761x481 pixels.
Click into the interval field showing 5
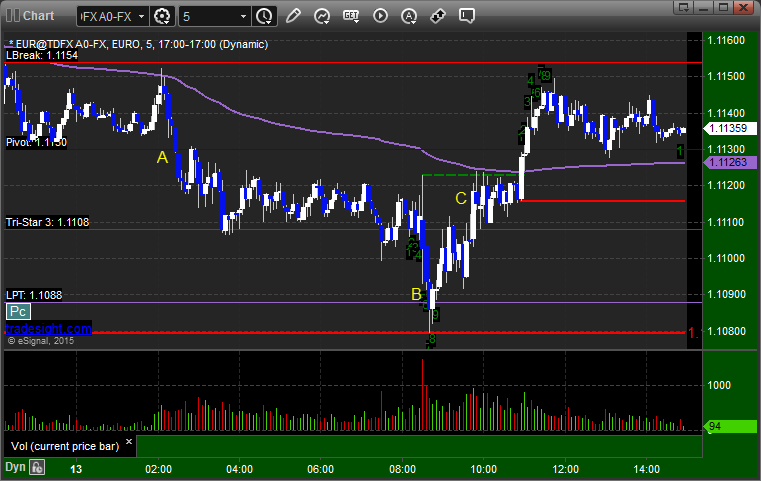pyautogui.click(x=209, y=17)
